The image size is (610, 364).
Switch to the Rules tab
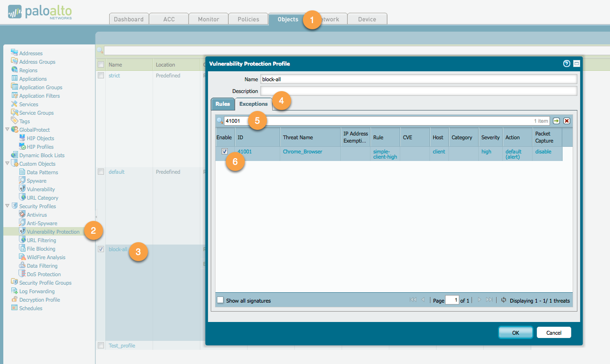(x=223, y=104)
